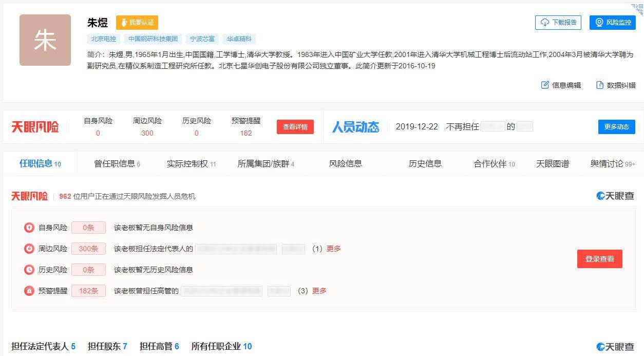Open the 宁波芯富 company tag
The height and width of the screenshot is (356, 644).
(x=202, y=39)
